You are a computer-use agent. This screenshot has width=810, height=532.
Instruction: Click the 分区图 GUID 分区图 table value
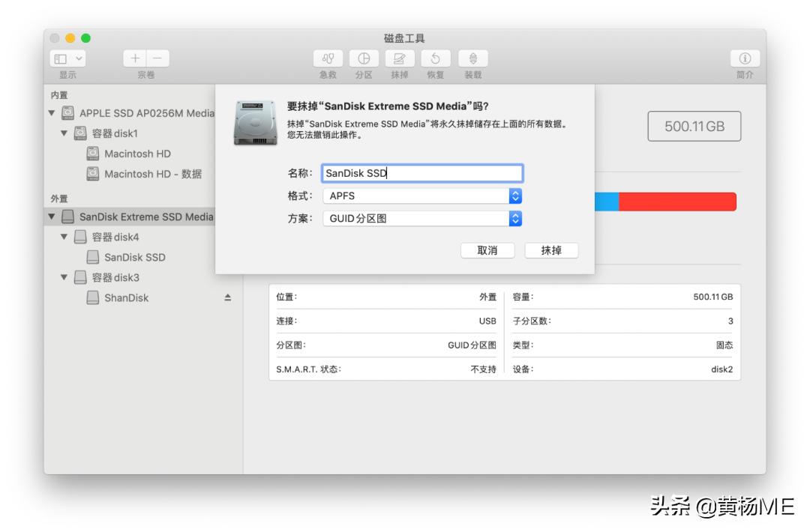(472, 345)
